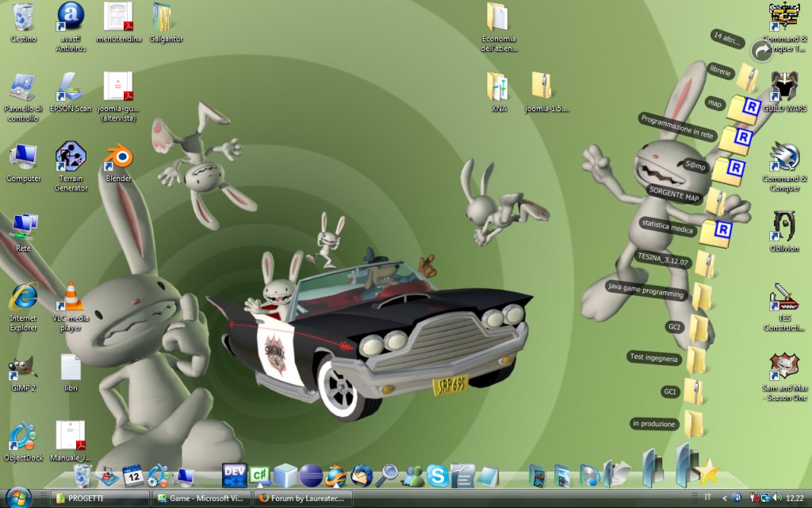Launch the Command & Conquer generals shortcut
812x508 pixels.
pos(784,167)
